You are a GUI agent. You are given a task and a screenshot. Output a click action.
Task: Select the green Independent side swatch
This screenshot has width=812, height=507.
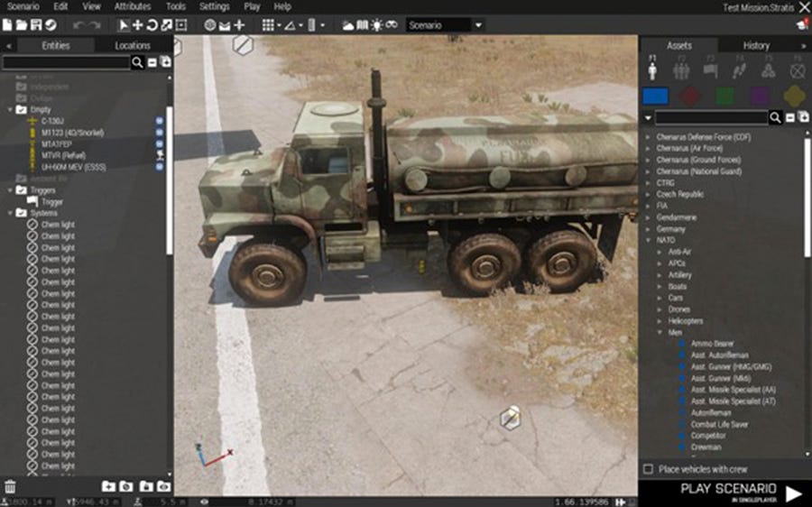pos(724,97)
